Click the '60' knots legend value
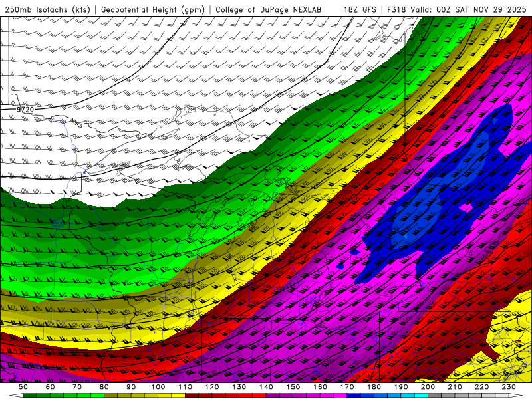The height and width of the screenshot is (399, 532). coord(50,387)
